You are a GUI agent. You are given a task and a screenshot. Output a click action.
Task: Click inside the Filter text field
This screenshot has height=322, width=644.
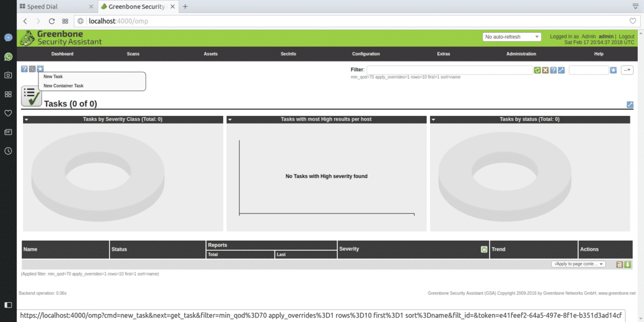[450, 70]
